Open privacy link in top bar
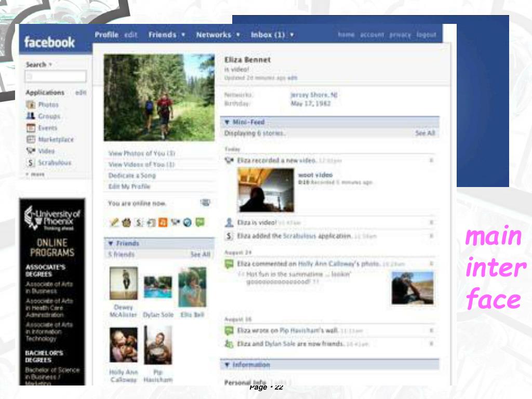The image size is (532, 399). click(x=400, y=35)
